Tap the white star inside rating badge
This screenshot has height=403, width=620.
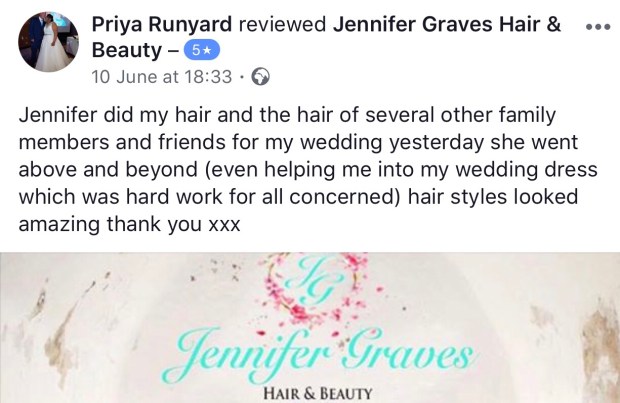[210, 51]
